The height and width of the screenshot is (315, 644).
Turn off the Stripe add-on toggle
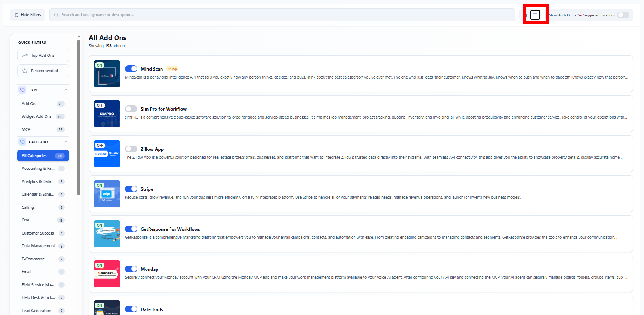pos(131,189)
